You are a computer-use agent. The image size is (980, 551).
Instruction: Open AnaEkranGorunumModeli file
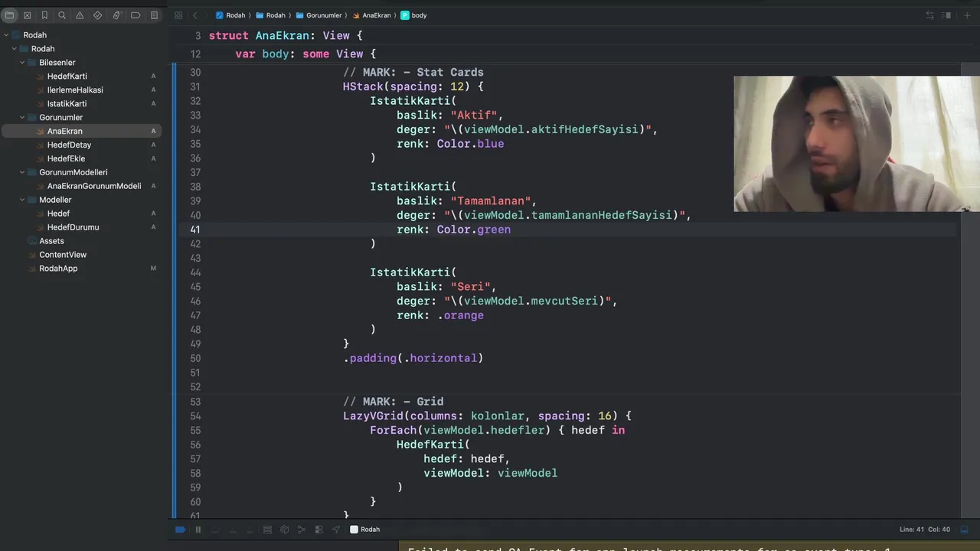tap(94, 186)
